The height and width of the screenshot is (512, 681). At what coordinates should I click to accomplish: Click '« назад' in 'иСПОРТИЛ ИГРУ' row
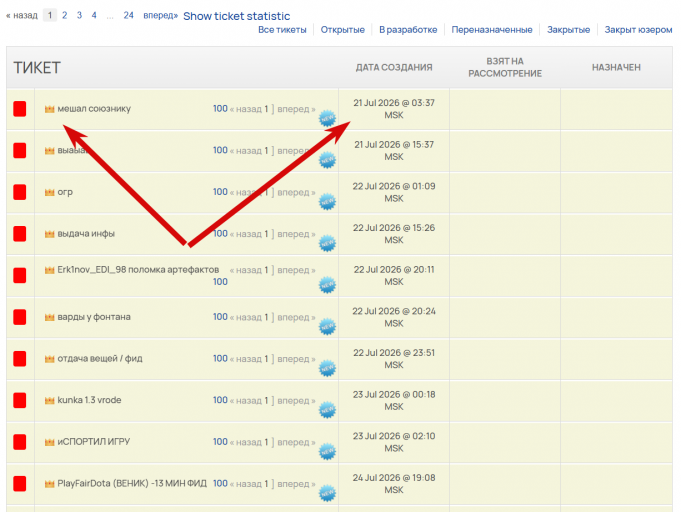point(245,442)
